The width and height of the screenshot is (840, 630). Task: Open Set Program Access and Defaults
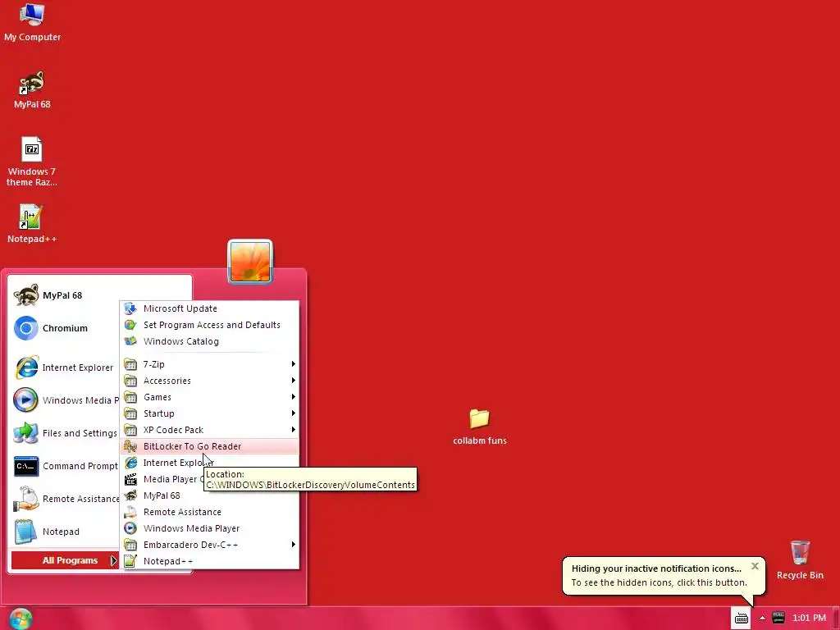click(209, 325)
